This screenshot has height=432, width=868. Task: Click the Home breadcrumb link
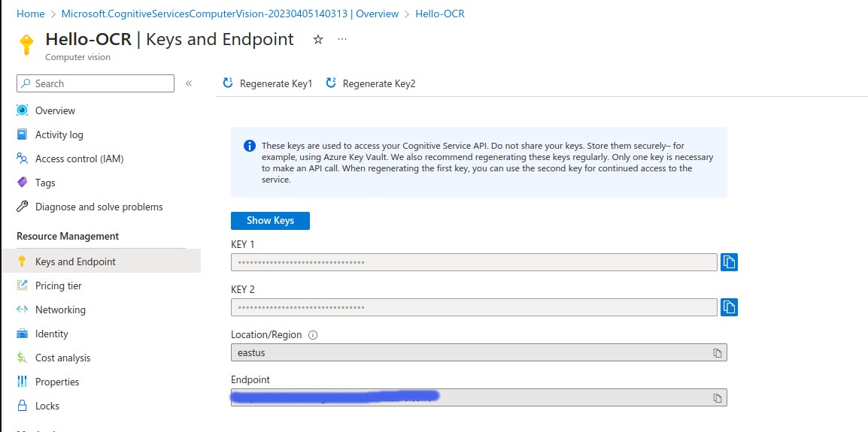pos(30,14)
